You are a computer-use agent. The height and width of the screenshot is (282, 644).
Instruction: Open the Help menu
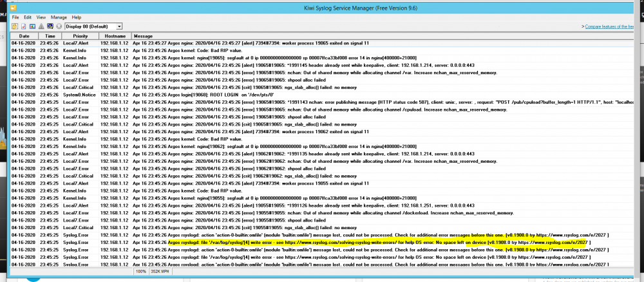[x=77, y=17]
